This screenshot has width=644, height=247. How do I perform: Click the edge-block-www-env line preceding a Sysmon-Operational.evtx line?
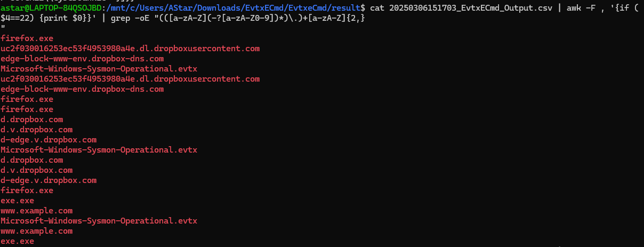click(82, 59)
